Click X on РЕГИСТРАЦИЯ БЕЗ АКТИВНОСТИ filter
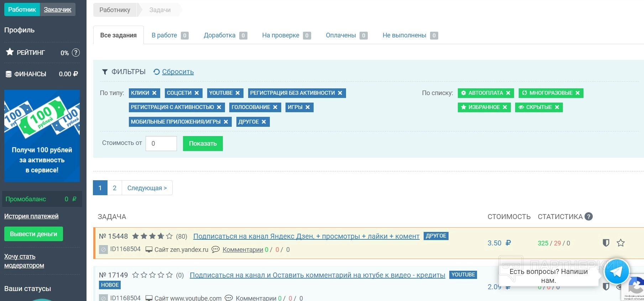 pos(340,93)
